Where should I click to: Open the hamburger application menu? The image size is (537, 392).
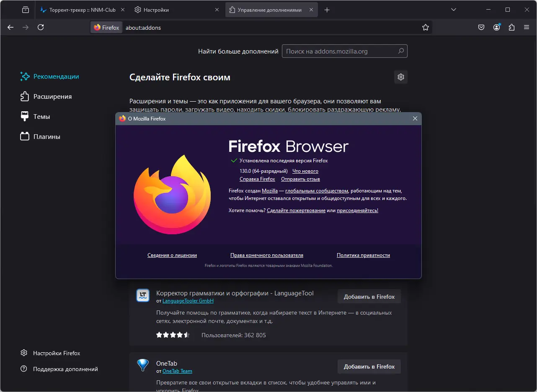pos(527,27)
